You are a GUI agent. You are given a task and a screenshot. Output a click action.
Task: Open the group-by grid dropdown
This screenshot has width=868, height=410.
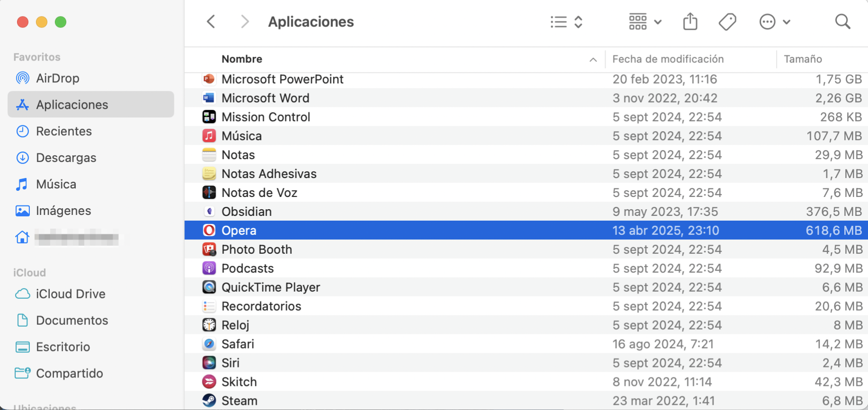[x=645, y=22]
